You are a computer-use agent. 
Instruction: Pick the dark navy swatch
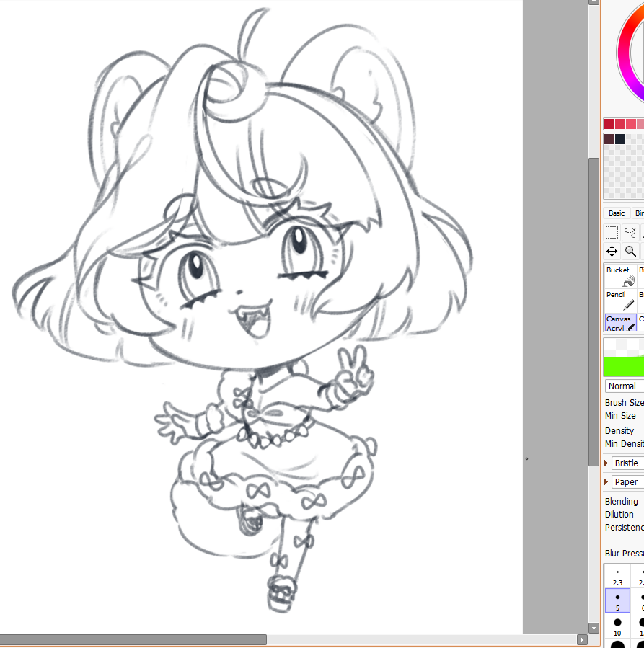620,139
